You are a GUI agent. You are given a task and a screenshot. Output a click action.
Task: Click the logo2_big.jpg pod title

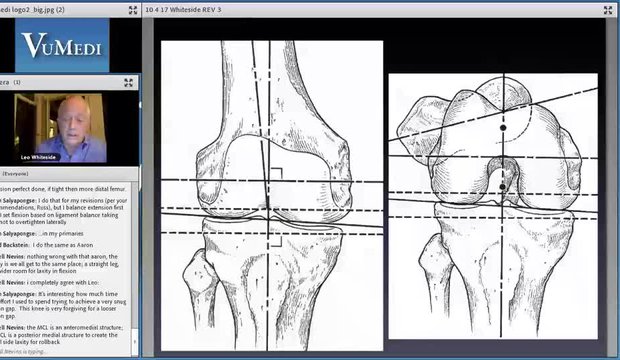click(32, 9)
